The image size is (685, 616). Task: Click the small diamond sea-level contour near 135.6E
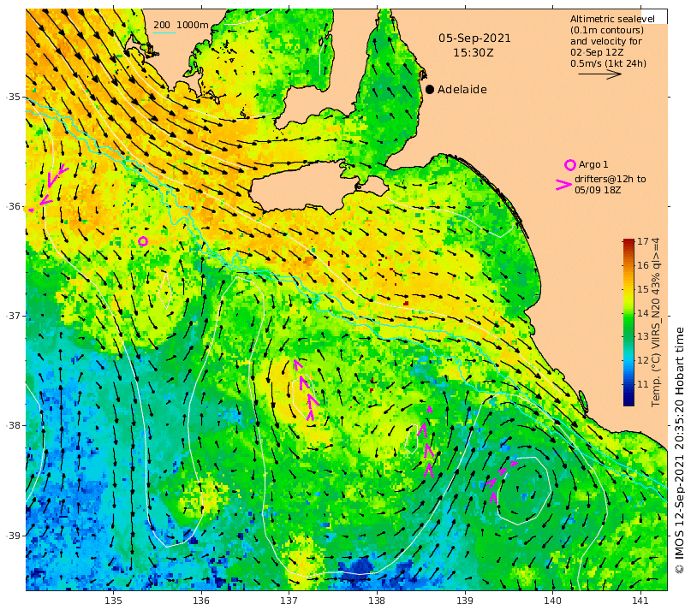165,291
